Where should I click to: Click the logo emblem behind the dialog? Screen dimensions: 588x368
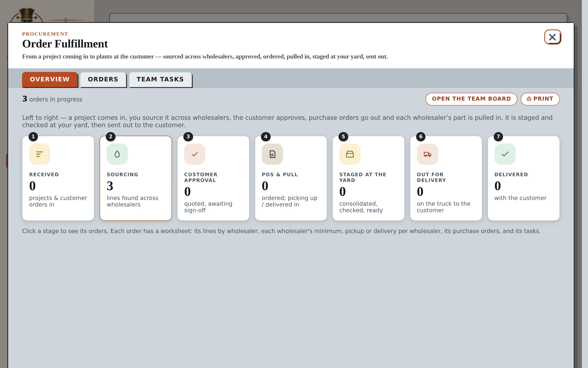[x=27, y=15]
